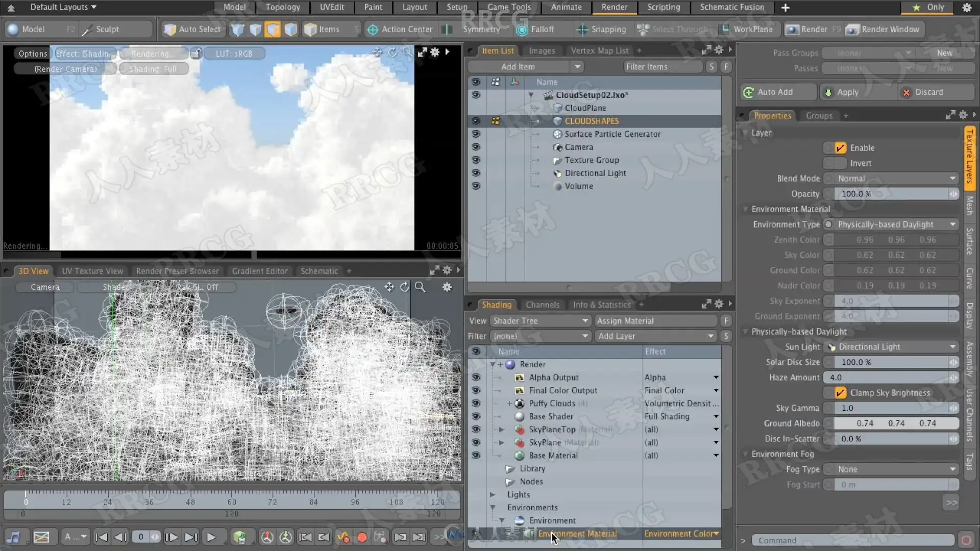Click the Symmetry toggle icon

coord(447,30)
